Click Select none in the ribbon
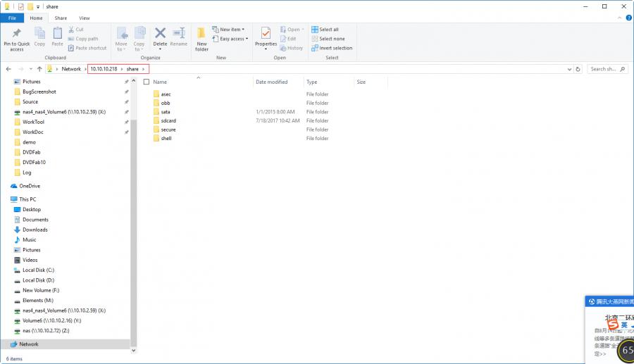This screenshot has width=634, height=364. pyautogui.click(x=328, y=39)
